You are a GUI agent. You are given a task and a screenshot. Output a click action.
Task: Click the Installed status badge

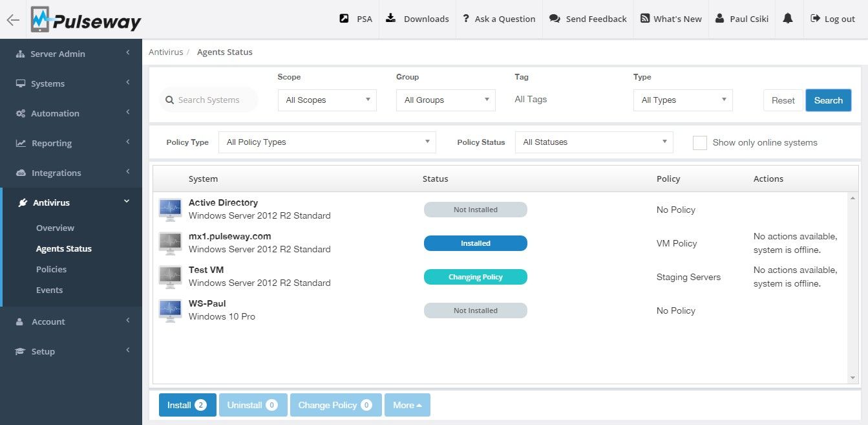coord(476,243)
